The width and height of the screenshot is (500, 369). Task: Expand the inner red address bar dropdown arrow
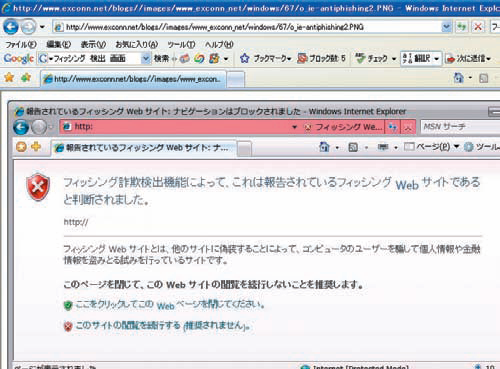(x=294, y=127)
